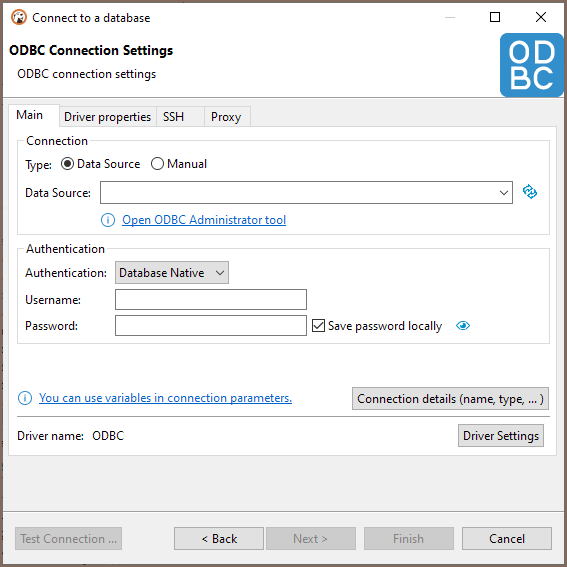Image resolution: width=567 pixels, height=567 pixels.
Task: Click the DBeaver icon in title bar
Action: pyautogui.click(x=19, y=17)
